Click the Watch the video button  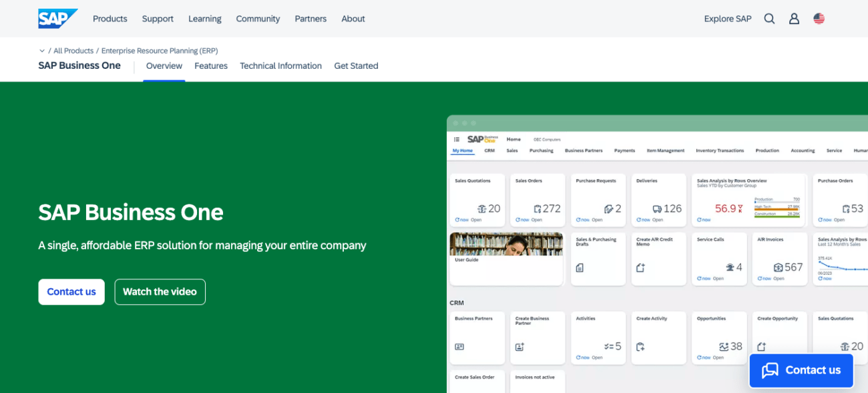click(x=160, y=292)
